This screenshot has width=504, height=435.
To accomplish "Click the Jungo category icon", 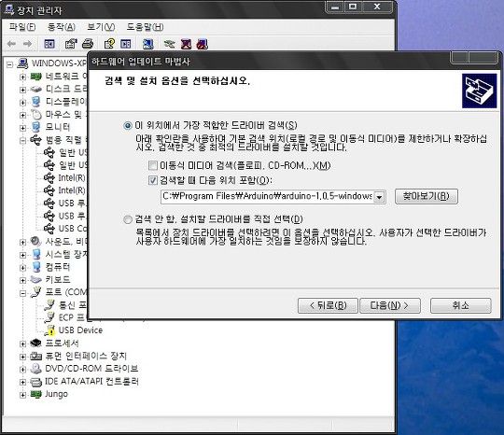I will click(x=36, y=394).
